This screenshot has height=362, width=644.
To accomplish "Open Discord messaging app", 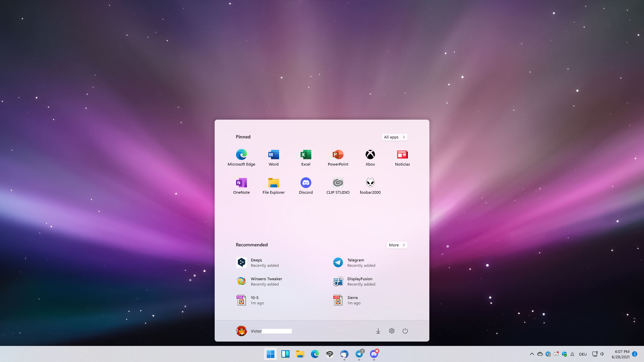I will (x=306, y=183).
